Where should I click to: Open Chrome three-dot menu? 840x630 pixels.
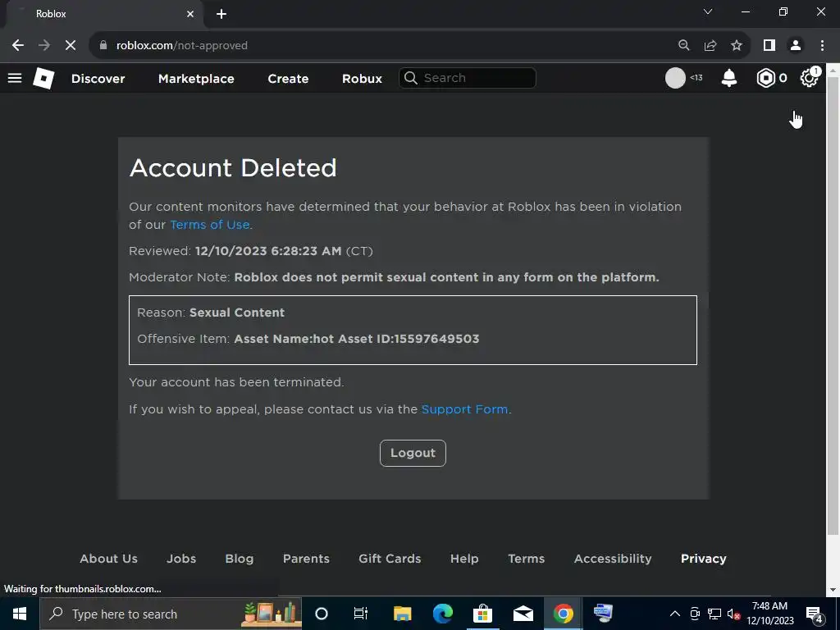tap(822, 46)
